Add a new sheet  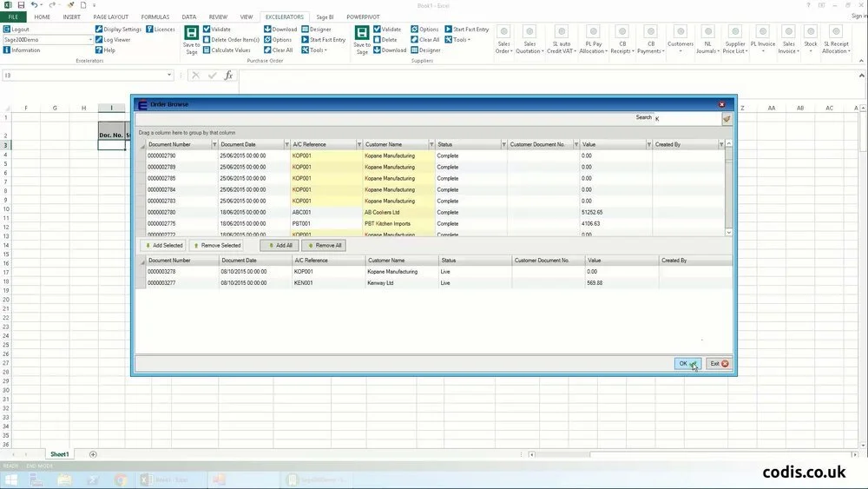[x=93, y=454]
